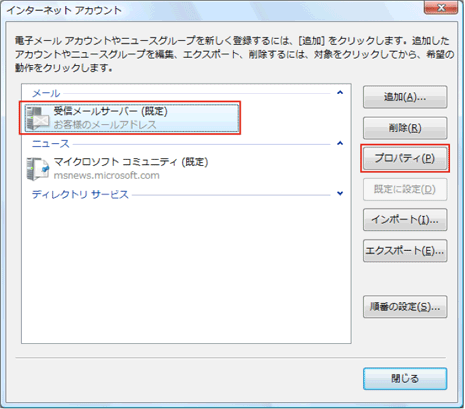Click the エクスポート(E)... button
This screenshot has width=465, height=409.
405,251
